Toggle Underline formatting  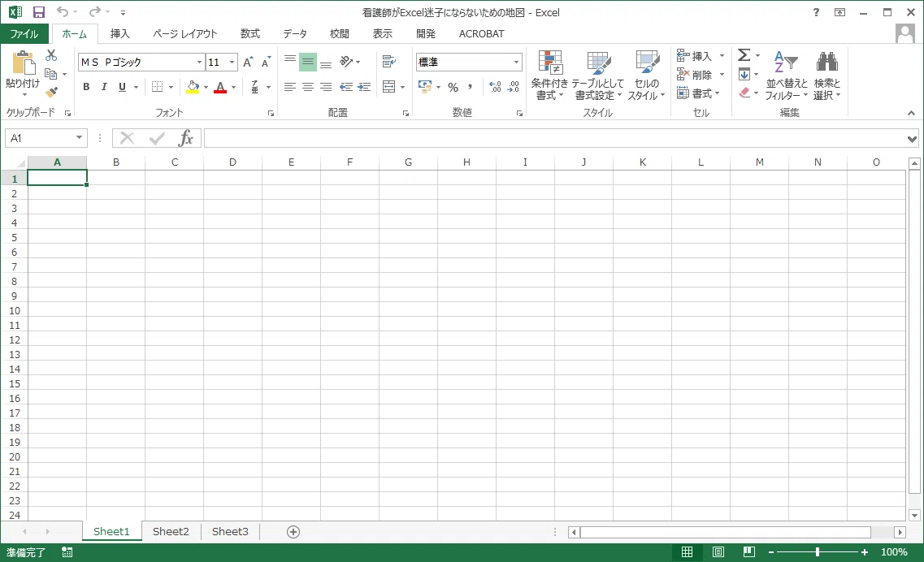pos(122,87)
